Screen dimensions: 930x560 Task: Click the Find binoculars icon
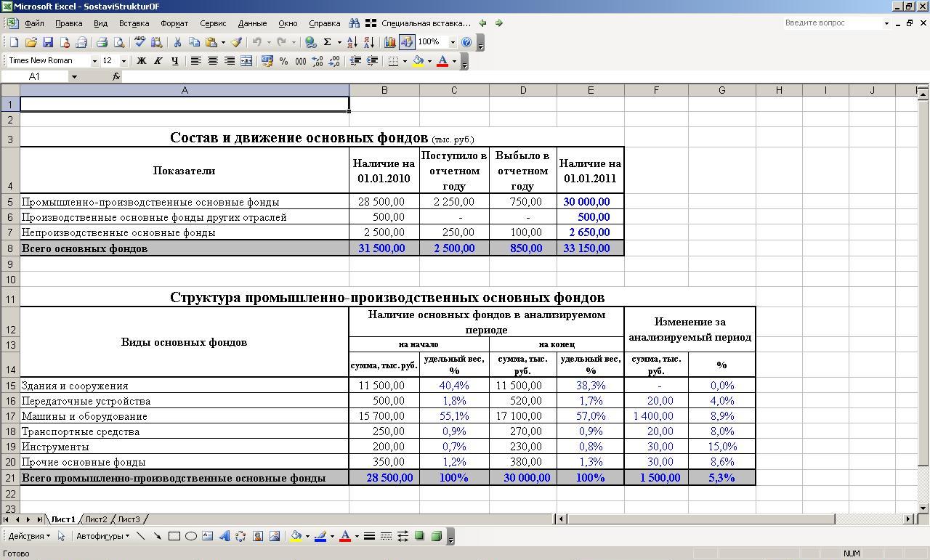point(354,23)
